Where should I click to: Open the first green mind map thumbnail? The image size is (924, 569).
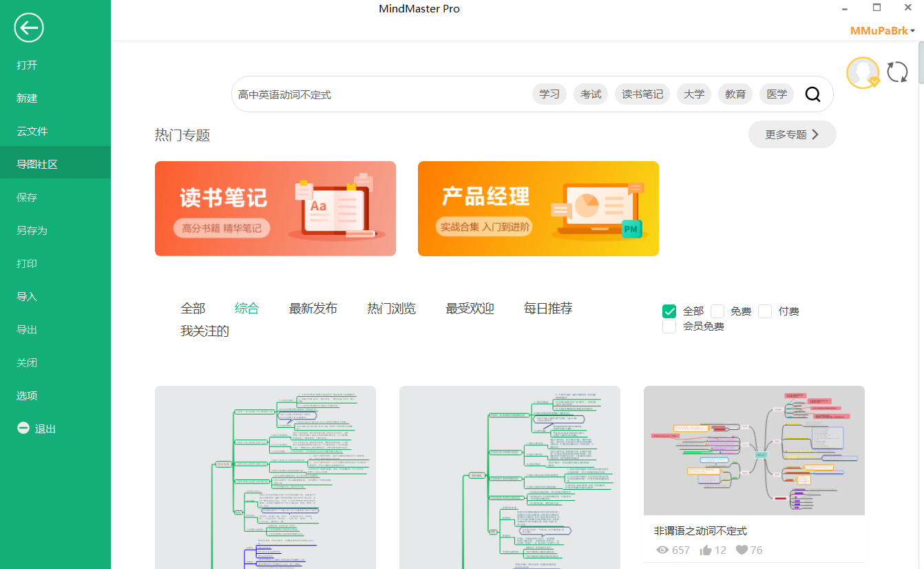[x=265, y=477]
